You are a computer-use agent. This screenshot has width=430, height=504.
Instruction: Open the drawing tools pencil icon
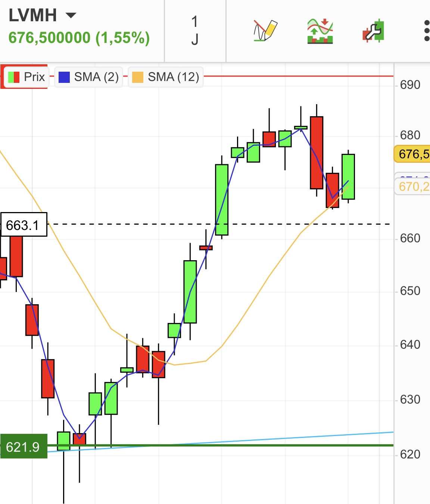265,31
